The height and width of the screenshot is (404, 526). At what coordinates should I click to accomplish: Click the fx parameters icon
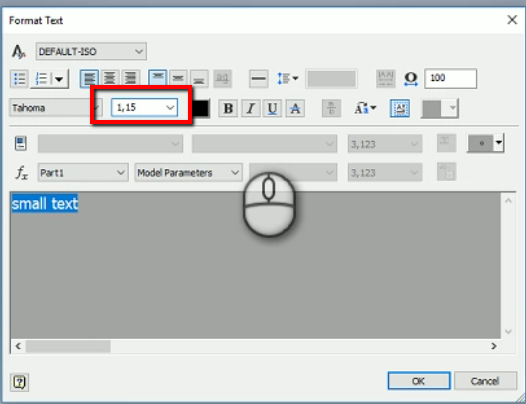coord(21,172)
